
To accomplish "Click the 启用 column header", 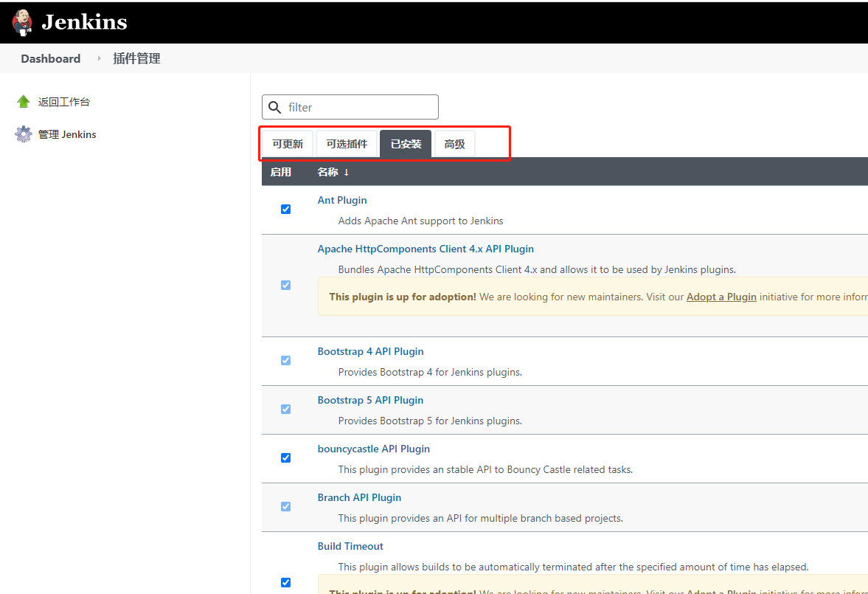I will tap(281, 173).
